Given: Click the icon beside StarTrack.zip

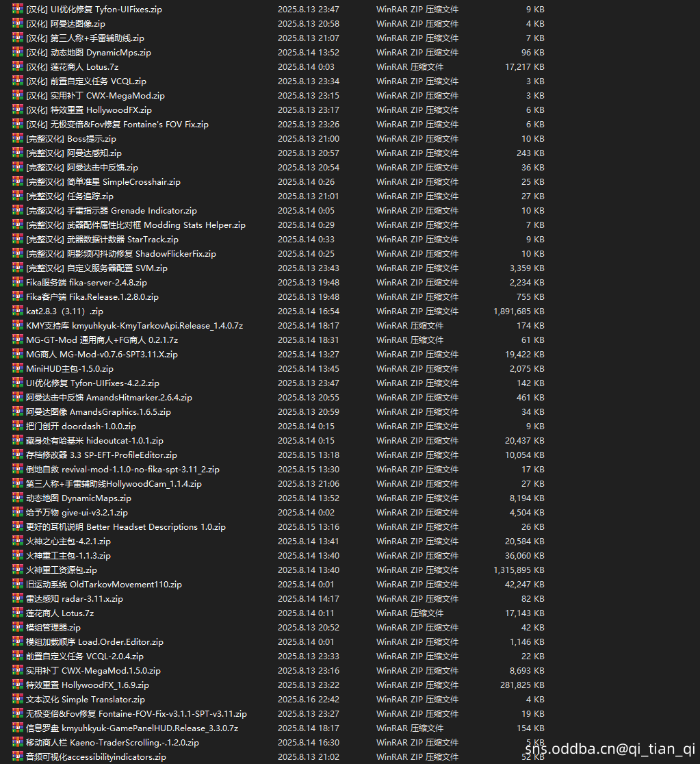Looking at the screenshot, I should pyautogui.click(x=18, y=239).
